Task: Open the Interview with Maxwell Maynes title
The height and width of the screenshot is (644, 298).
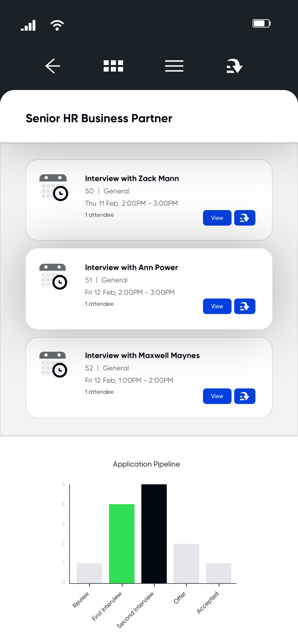Action: point(142,355)
